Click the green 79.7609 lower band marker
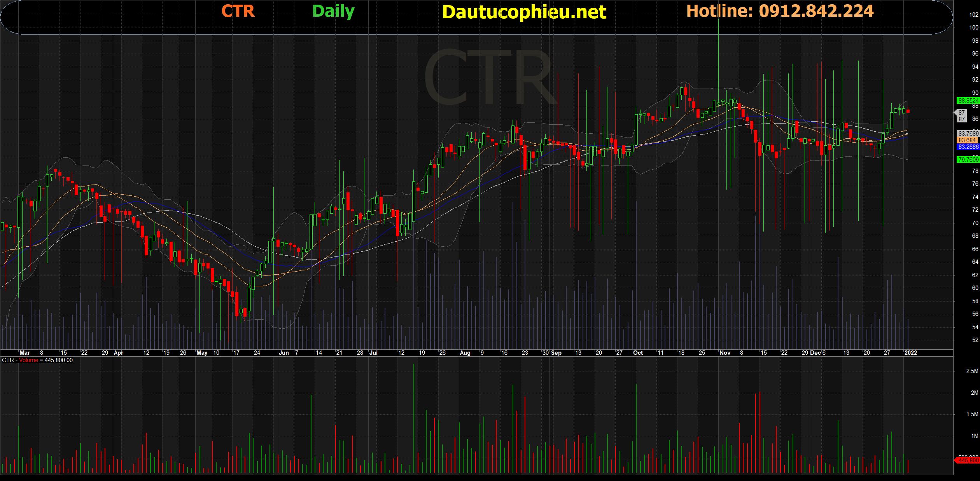 click(x=968, y=160)
